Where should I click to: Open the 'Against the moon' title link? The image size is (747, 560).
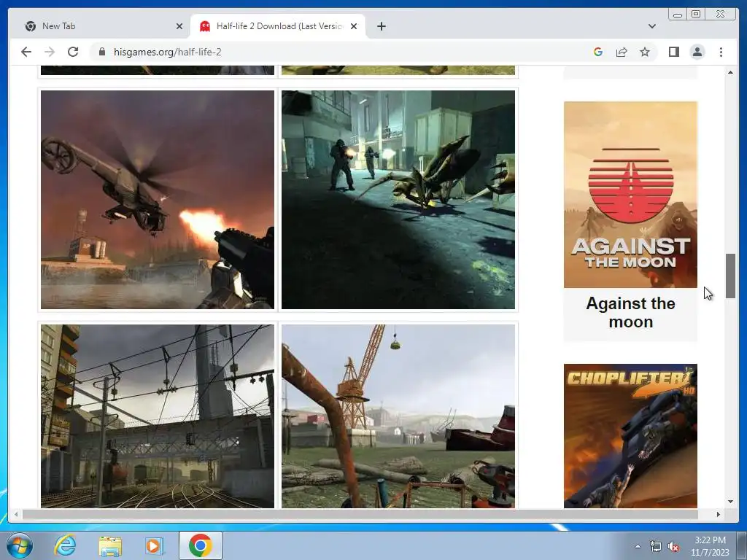tap(630, 312)
